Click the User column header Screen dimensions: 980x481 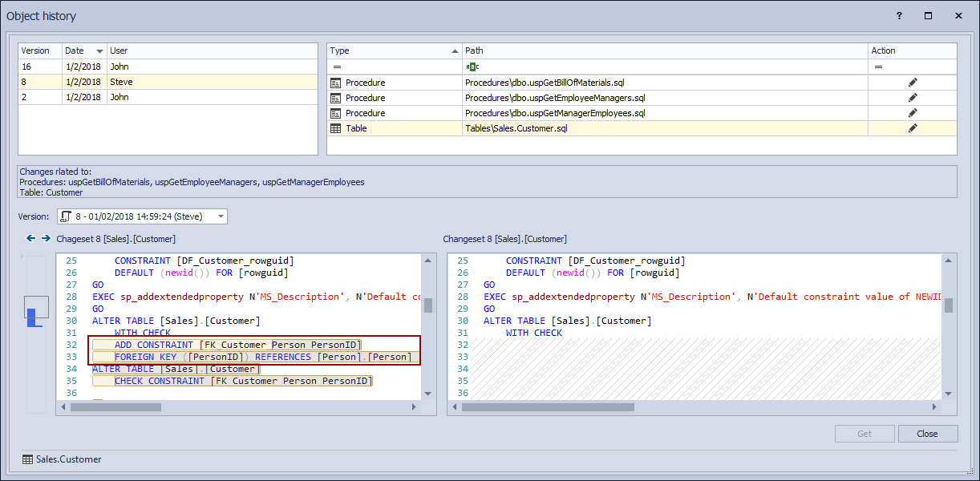coord(212,51)
